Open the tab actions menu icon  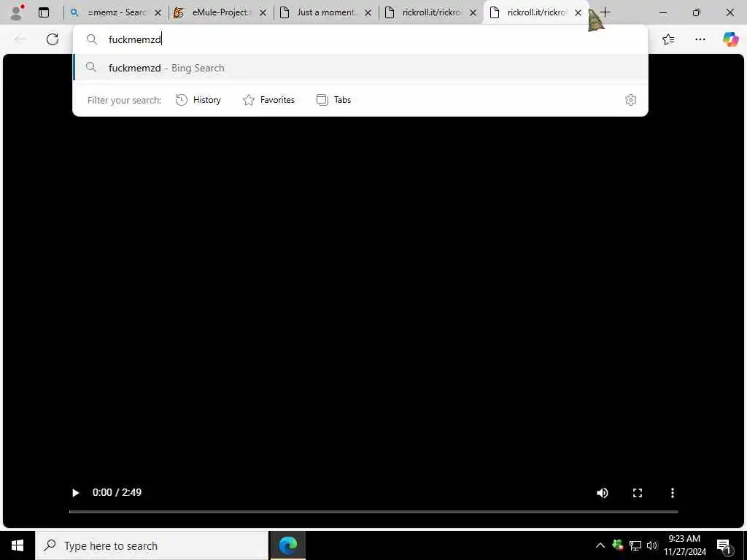tap(43, 12)
